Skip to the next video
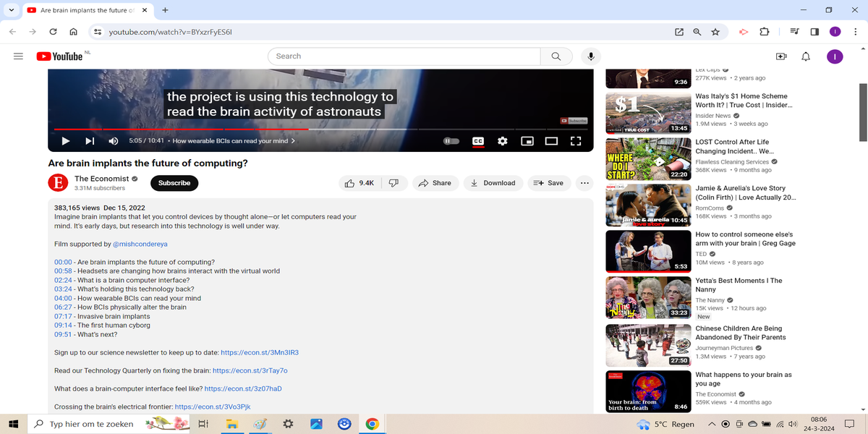The image size is (868, 434). 90,141
